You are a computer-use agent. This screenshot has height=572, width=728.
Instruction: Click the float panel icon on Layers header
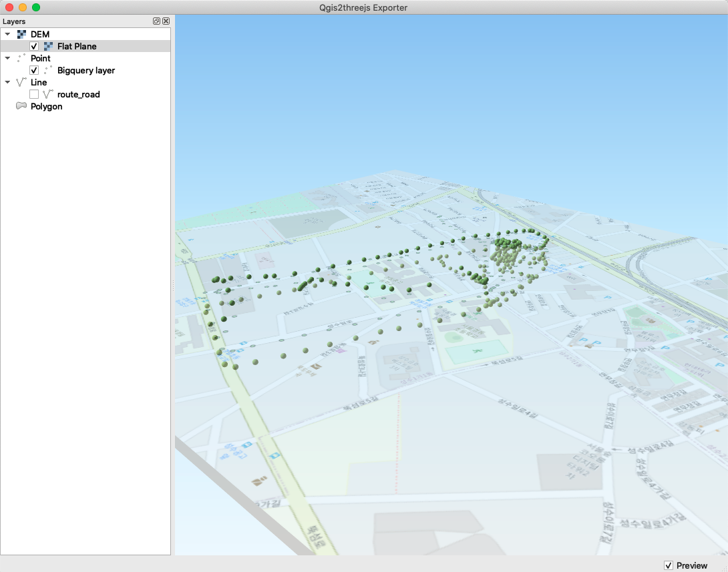158,21
